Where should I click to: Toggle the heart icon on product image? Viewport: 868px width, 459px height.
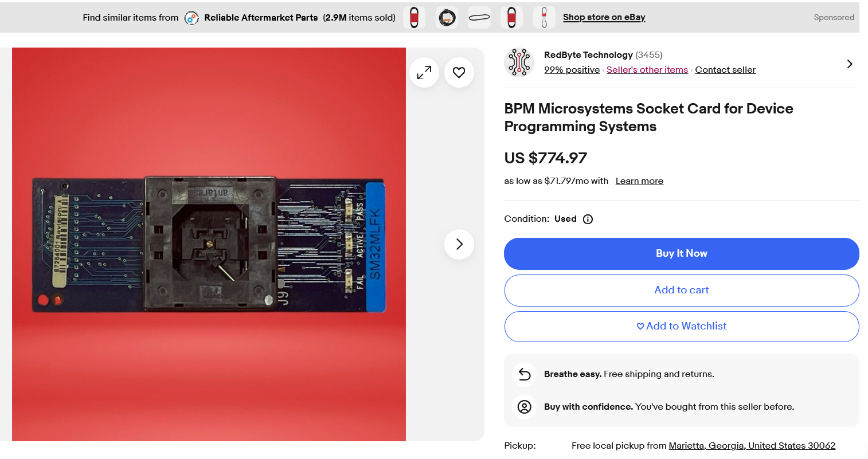(459, 73)
